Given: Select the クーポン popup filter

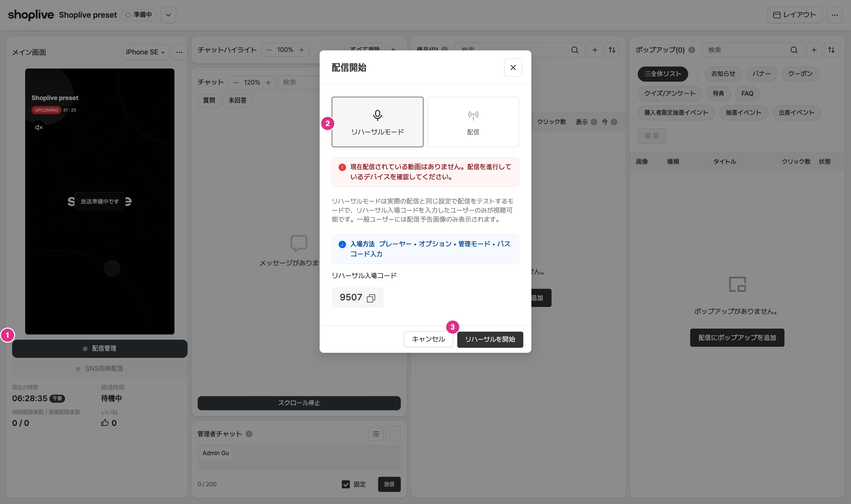Looking at the screenshot, I should [x=800, y=74].
